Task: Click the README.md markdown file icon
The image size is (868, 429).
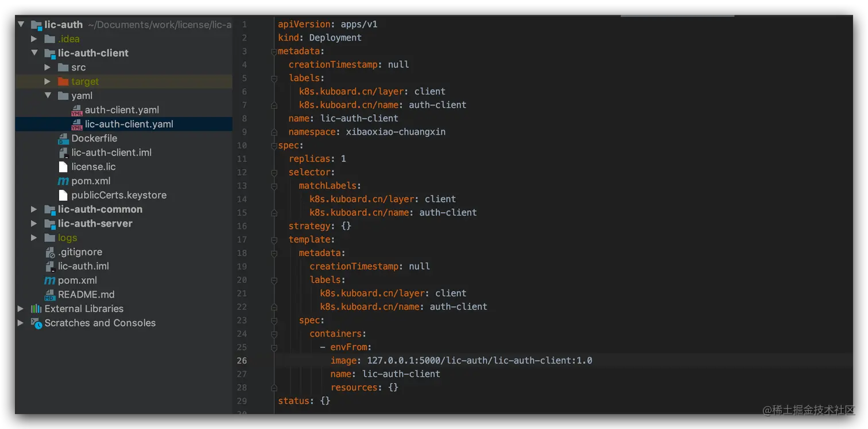Action: click(50, 295)
